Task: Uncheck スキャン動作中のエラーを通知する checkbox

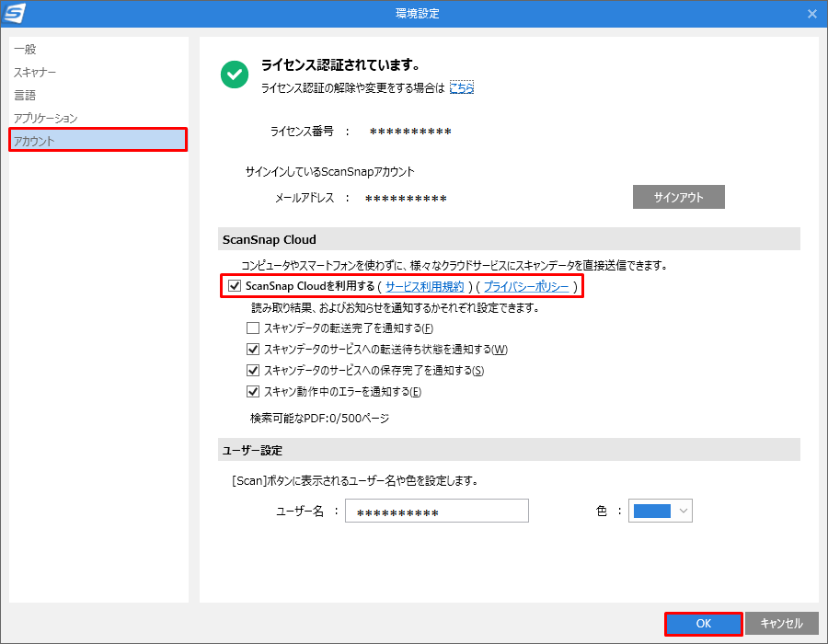Action: (x=253, y=392)
